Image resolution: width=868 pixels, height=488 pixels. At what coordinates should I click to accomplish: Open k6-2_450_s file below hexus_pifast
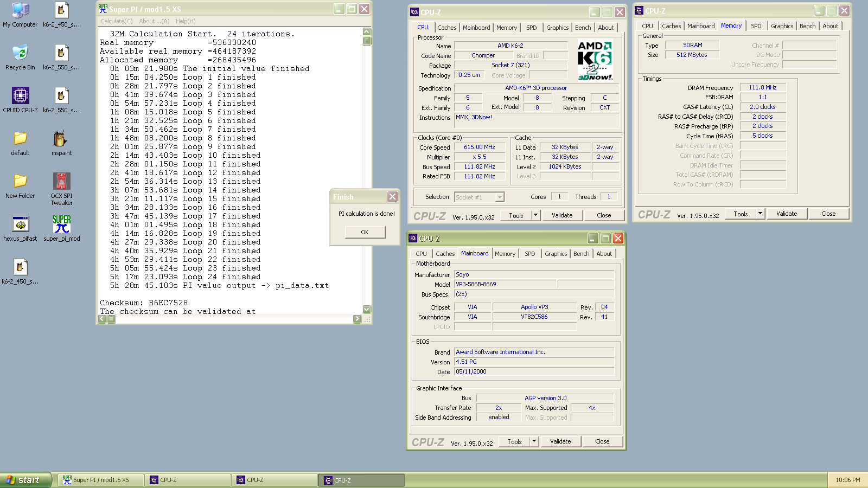pos(20,272)
